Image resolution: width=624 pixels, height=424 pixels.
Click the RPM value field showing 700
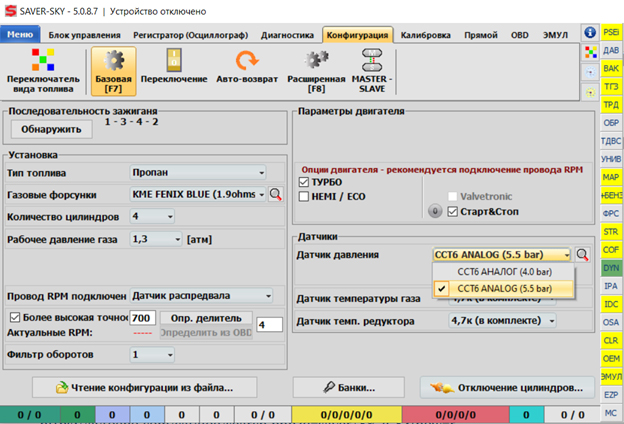141,317
